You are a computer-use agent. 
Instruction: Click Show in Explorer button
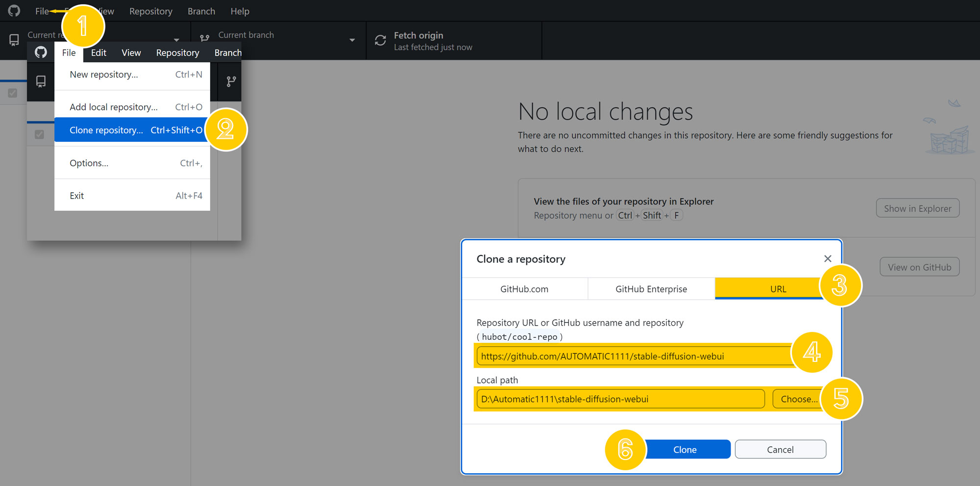[x=918, y=208]
